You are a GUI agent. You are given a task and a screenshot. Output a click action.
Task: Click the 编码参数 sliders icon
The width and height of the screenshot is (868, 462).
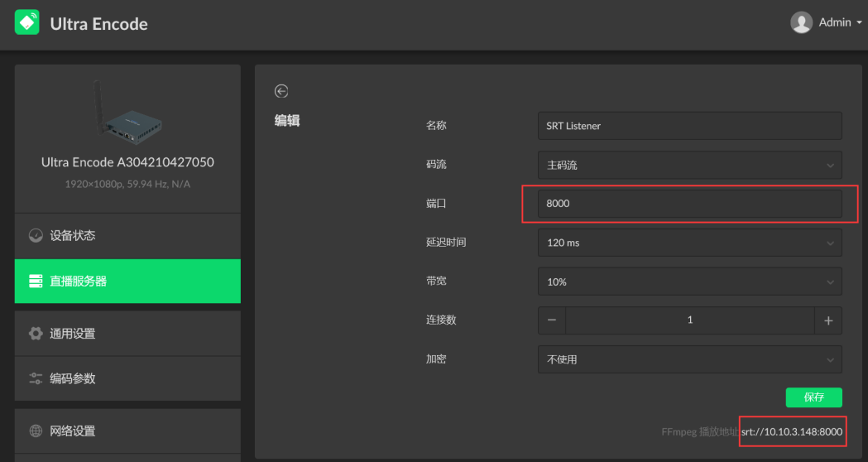(x=36, y=378)
